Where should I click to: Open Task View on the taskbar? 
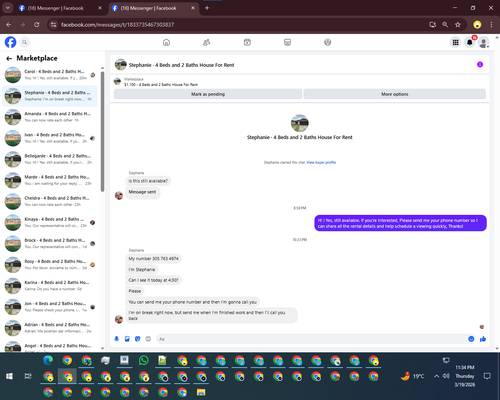tap(28, 376)
